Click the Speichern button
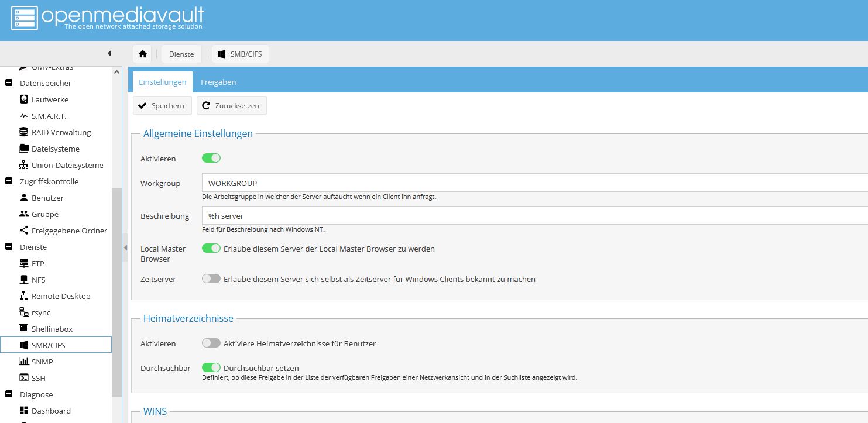The width and height of the screenshot is (868, 423). pos(162,106)
